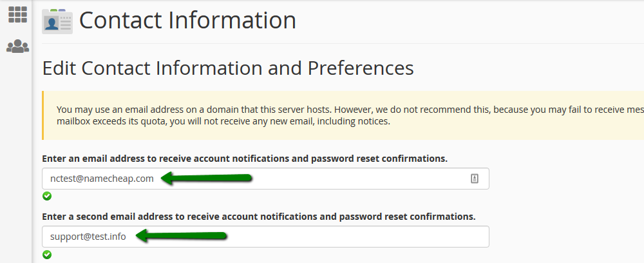Open the User Manager people icon

[x=17, y=46]
